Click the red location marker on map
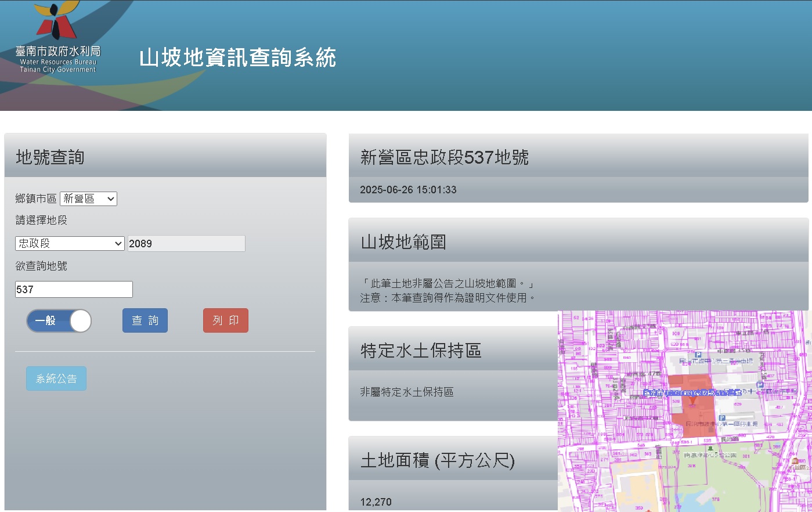Viewport: 812px width, 512px height. pos(692,400)
